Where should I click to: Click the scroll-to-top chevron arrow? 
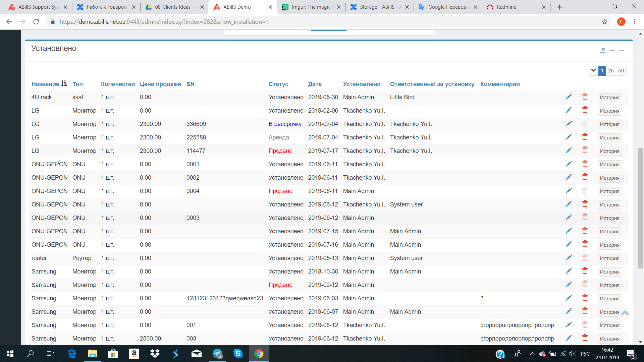click(x=625, y=313)
